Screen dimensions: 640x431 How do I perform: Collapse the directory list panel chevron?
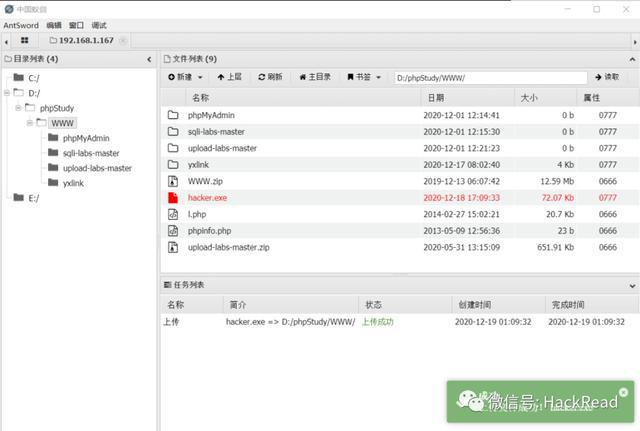(x=149, y=60)
